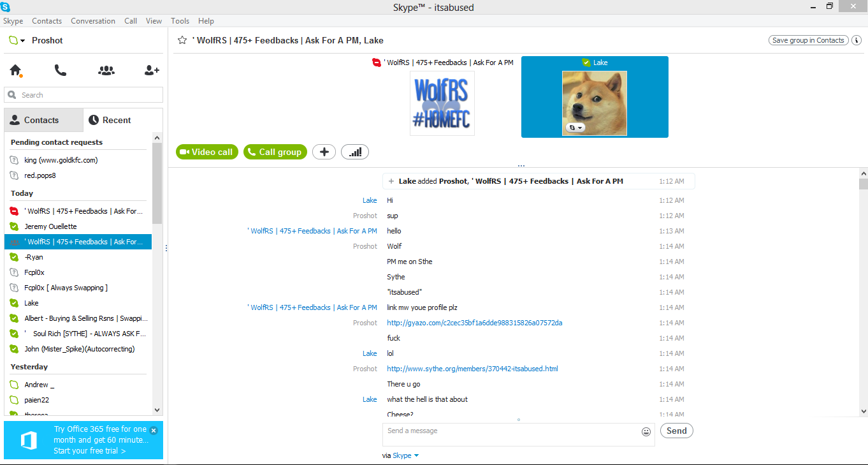Click WolfRS red status icon in header
This screenshot has height=465, width=868.
click(x=377, y=63)
